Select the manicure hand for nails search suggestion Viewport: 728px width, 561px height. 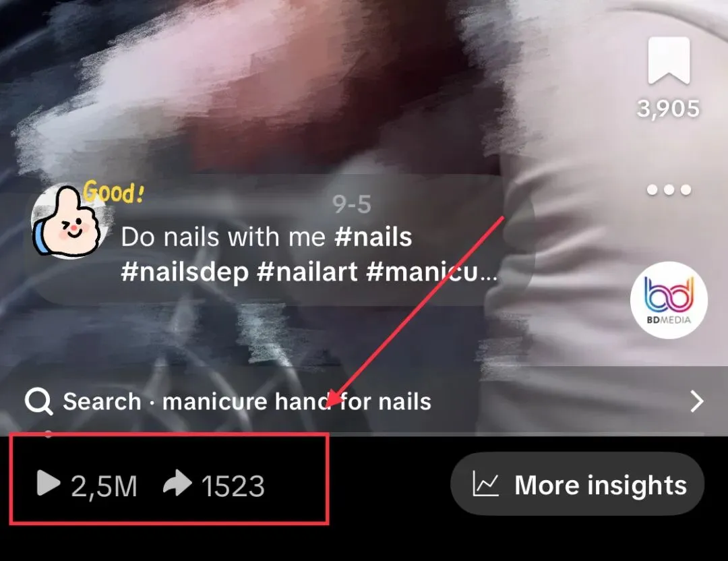click(297, 401)
